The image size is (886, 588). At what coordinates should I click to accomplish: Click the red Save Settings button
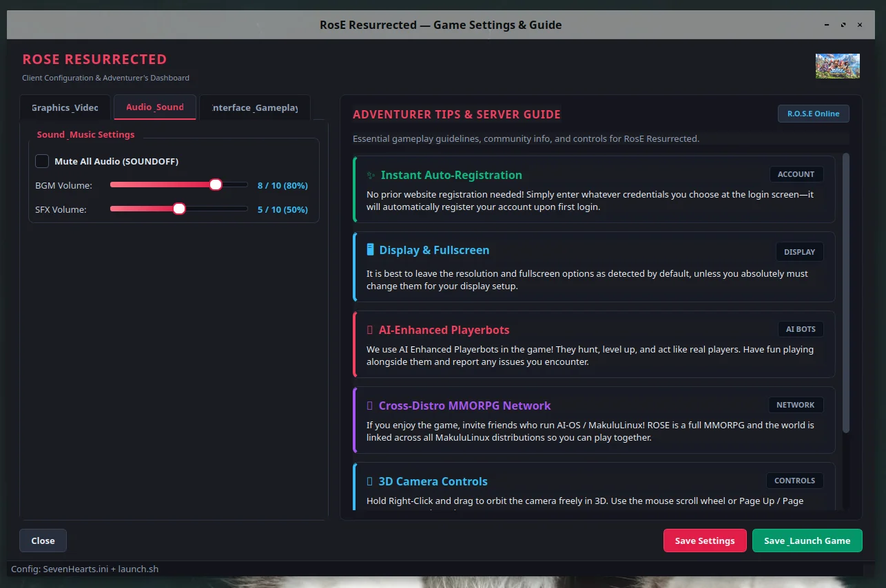[x=705, y=540]
